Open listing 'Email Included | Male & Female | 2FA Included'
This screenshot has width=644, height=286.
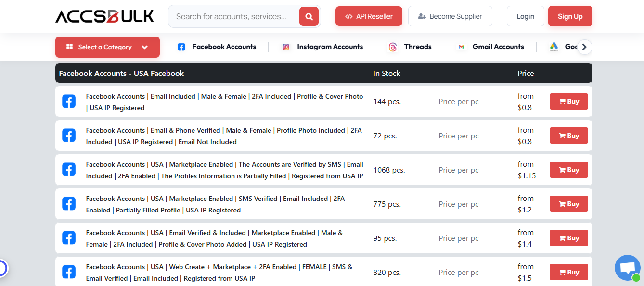coord(225,102)
